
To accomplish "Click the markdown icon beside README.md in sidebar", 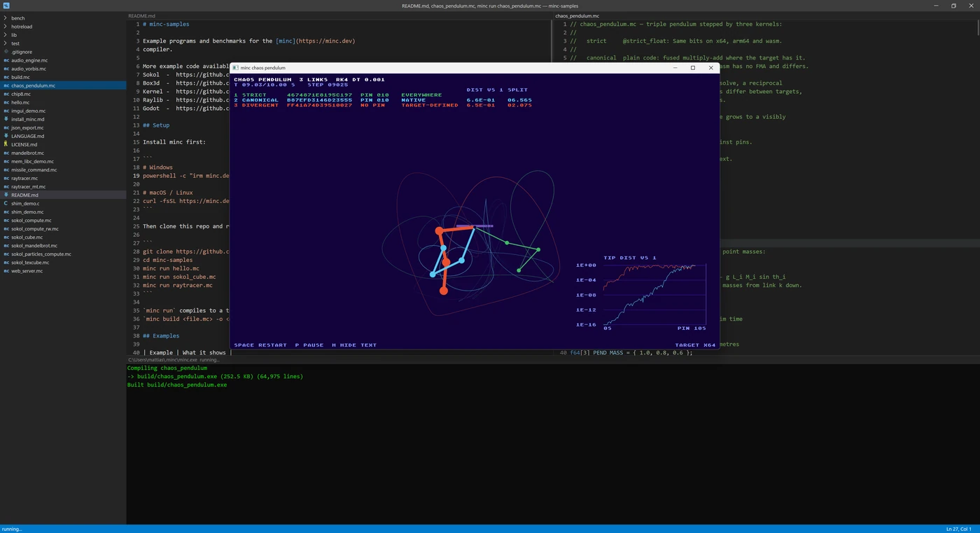I will pos(6,195).
